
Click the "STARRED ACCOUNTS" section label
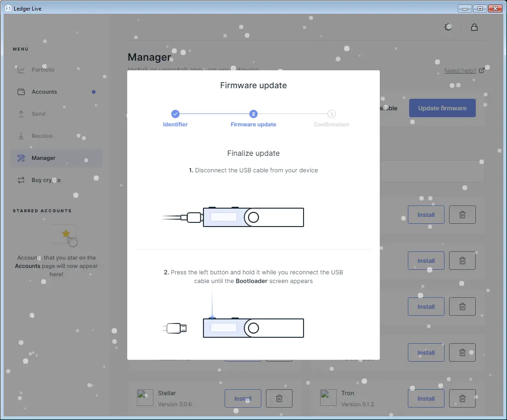[42, 210]
